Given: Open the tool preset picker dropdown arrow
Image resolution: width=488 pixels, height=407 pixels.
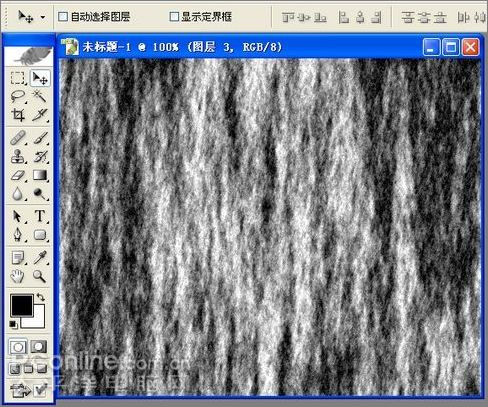Looking at the screenshot, I should click(x=43, y=17).
